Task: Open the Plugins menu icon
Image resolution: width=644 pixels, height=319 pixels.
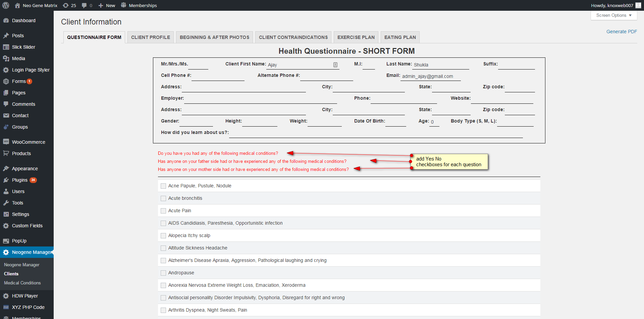Action: point(6,180)
